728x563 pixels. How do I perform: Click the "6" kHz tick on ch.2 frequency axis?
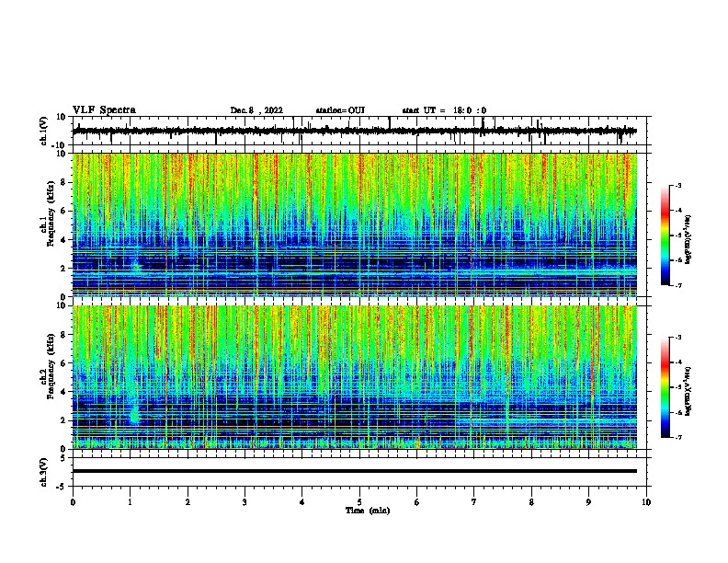[63, 363]
